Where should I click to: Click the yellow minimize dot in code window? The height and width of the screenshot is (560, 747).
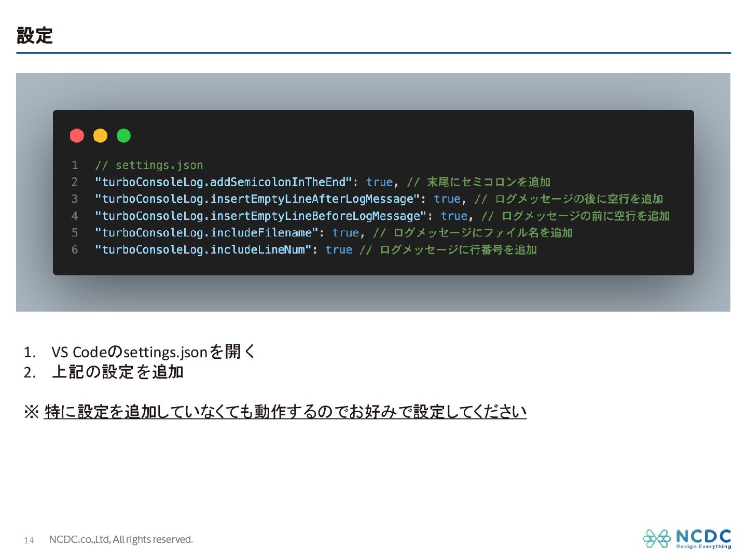pyautogui.click(x=100, y=136)
